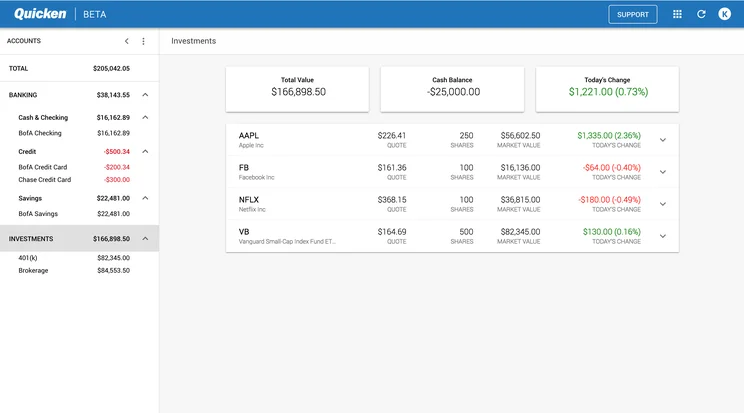744x413 pixels.
Task: Click the Savings group label
Action: 30,198
